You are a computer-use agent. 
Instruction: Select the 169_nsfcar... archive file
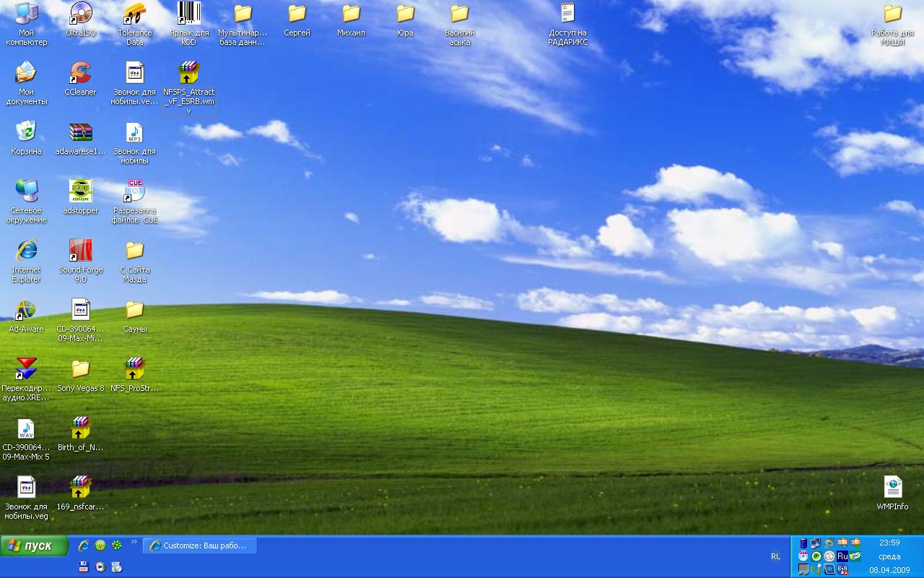pyautogui.click(x=81, y=493)
